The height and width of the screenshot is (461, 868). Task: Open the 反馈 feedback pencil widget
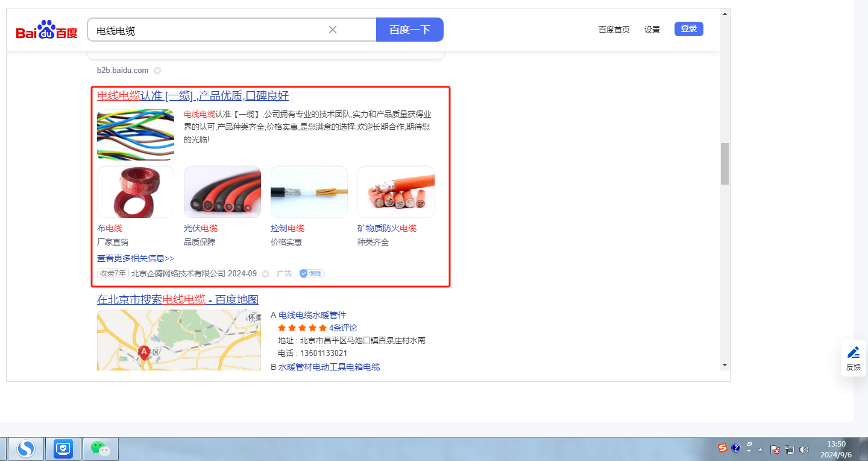point(854,358)
